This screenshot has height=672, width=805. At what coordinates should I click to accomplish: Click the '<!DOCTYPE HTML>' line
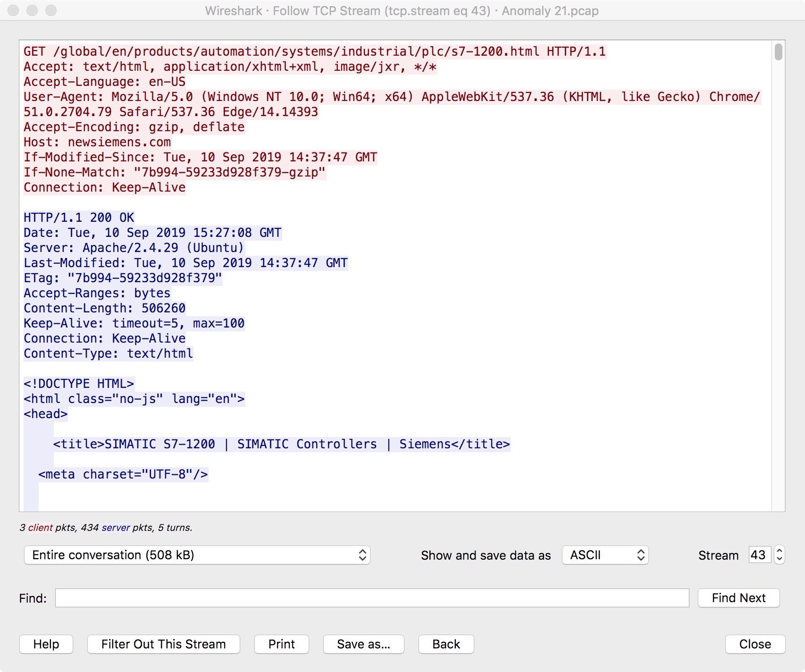(79, 384)
